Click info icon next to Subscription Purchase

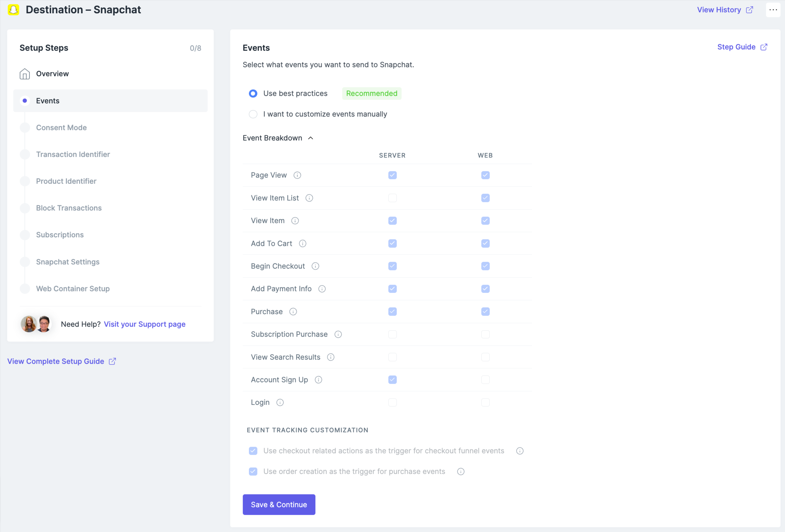pos(338,334)
